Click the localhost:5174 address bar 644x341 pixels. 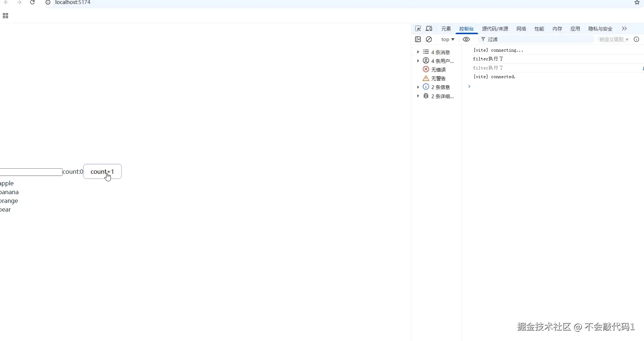(x=73, y=3)
